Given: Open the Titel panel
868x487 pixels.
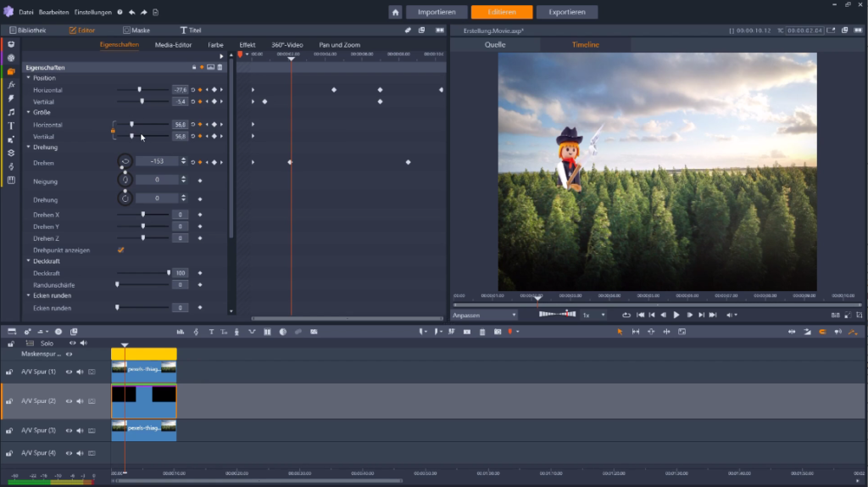Looking at the screenshot, I should point(191,31).
